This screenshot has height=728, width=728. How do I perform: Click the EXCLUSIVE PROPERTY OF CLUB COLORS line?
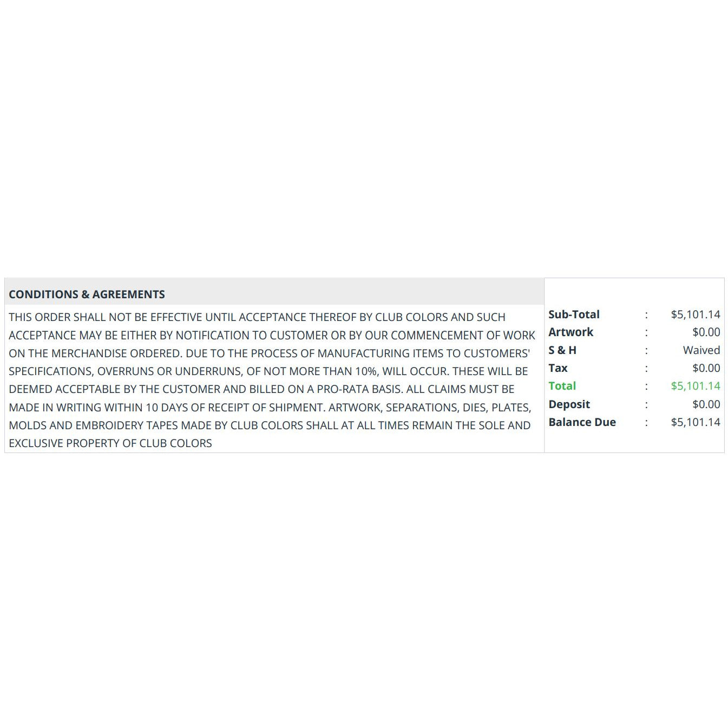[x=110, y=443]
